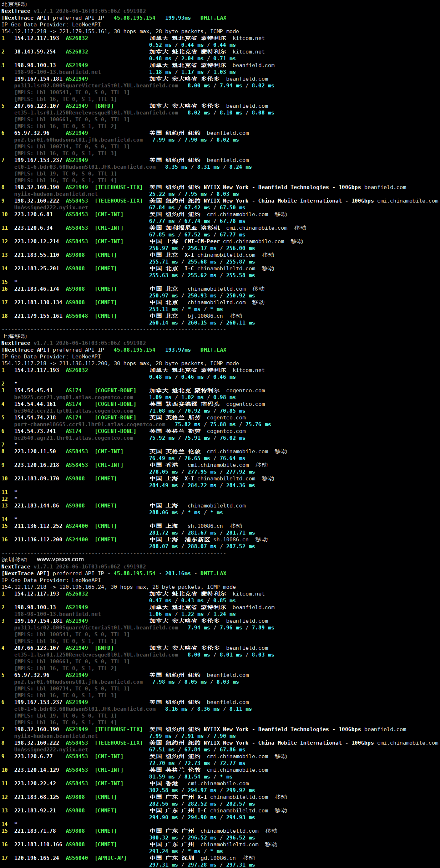440x868 pixels.
Task: Click the IP address 38.143.59.254
Action: coord(35,52)
